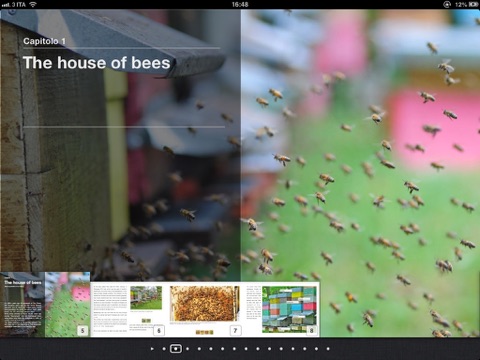Viewport: 480px width, 360px height.
Task: Tap the Wi-Fi icon in status bar
Action: 33,4
